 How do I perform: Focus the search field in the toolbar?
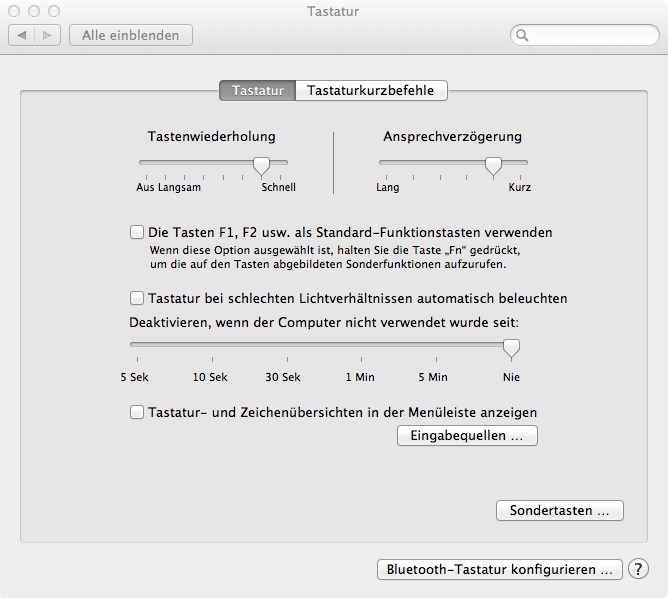pos(584,35)
